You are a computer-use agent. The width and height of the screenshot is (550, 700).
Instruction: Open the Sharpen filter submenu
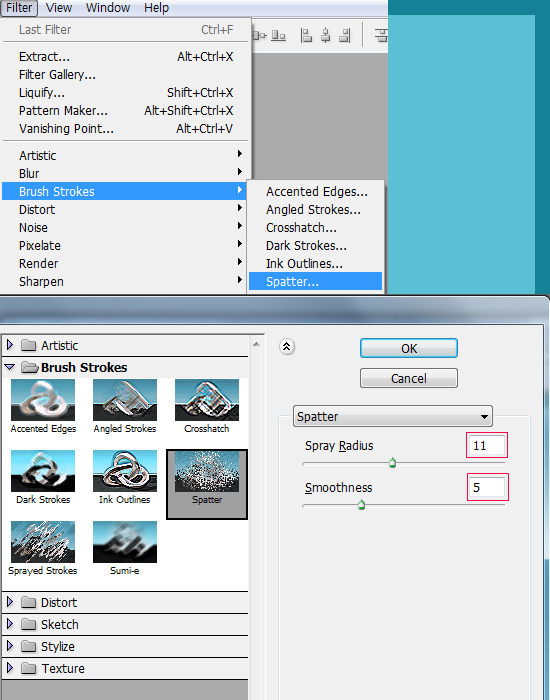pos(126,281)
